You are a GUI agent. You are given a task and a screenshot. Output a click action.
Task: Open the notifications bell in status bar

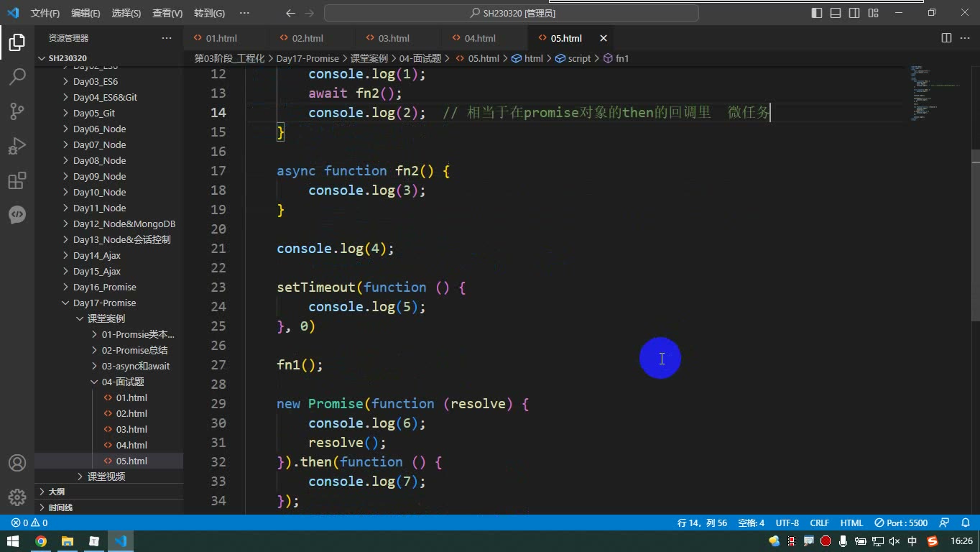coord(965,523)
